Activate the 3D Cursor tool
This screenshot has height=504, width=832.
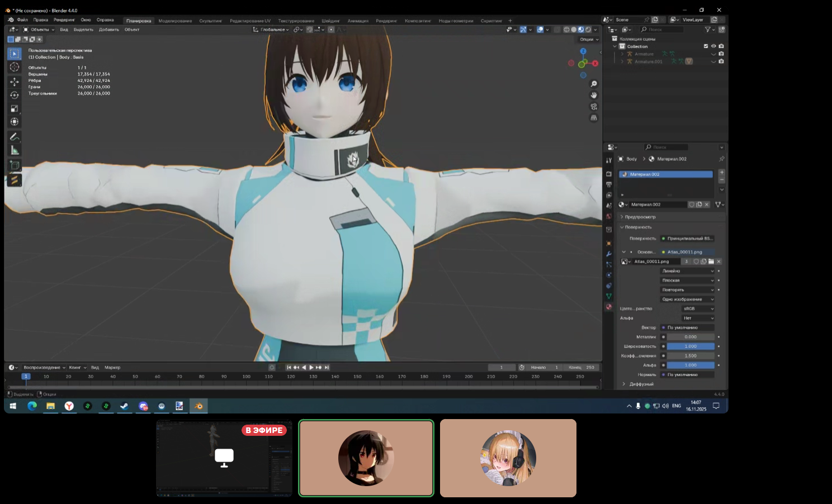point(15,67)
